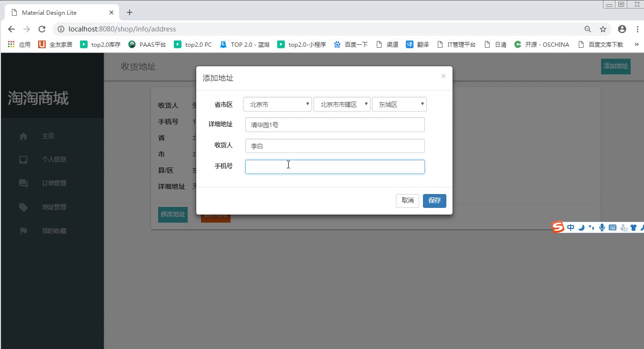Viewport: 644px width, 349px height.
Task: Show more bookmarks via the » chevron
Action: [636, 44]
